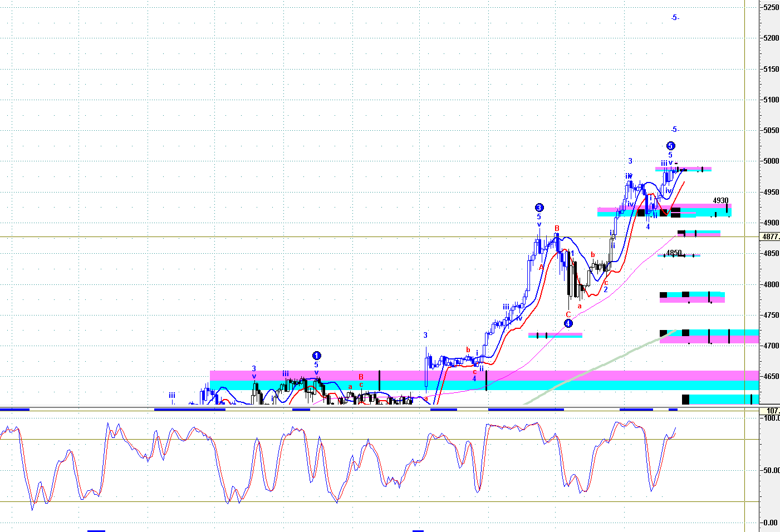Viewport: 780px width, 532px height.
Task: Select the 5100 price scale value
Action: pos(771,100)
